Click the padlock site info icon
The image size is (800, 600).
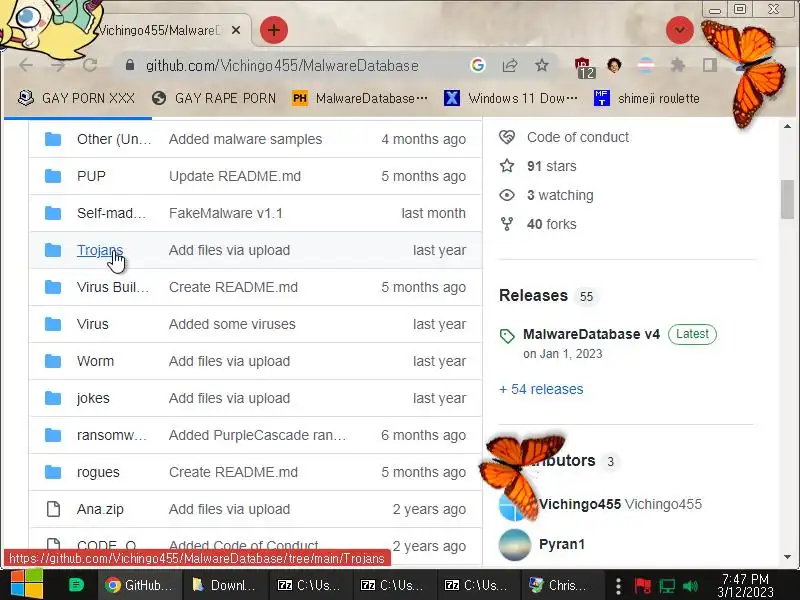[130, 65]
